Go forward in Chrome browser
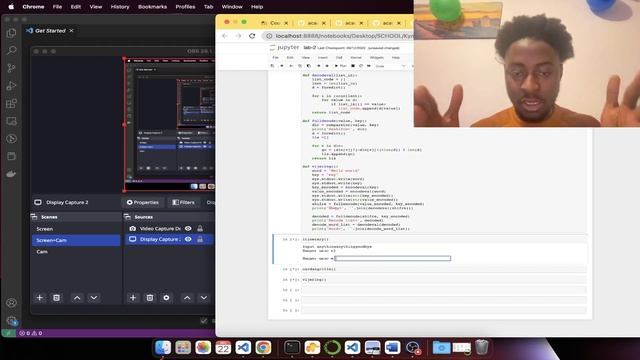This screenshot has height=360, width=640. click(x=238, y=36)
